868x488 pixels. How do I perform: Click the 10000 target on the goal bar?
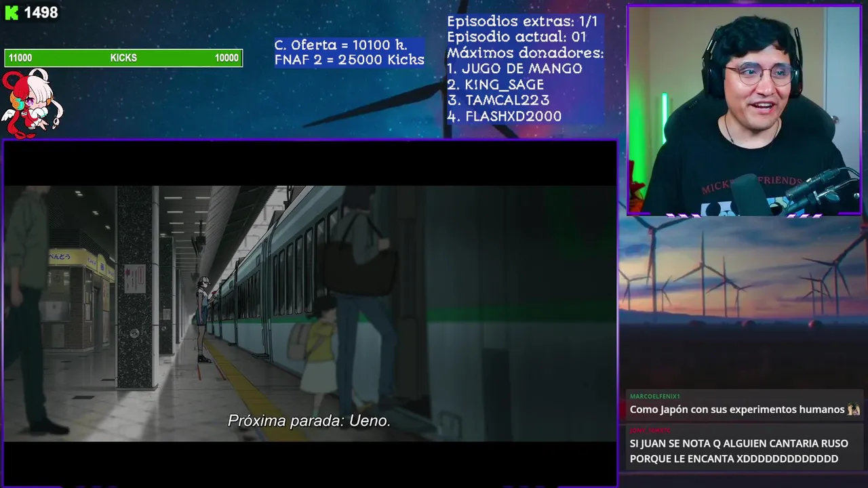(x=226, y=58)
